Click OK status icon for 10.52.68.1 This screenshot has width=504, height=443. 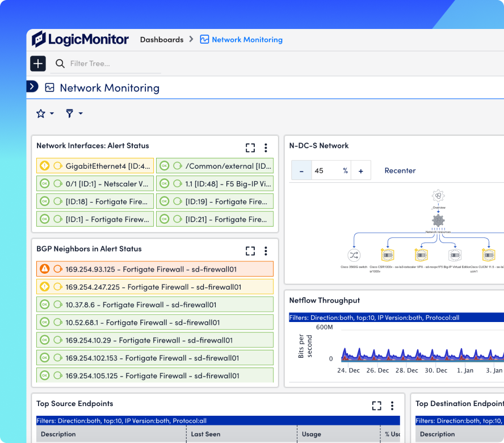44,323
